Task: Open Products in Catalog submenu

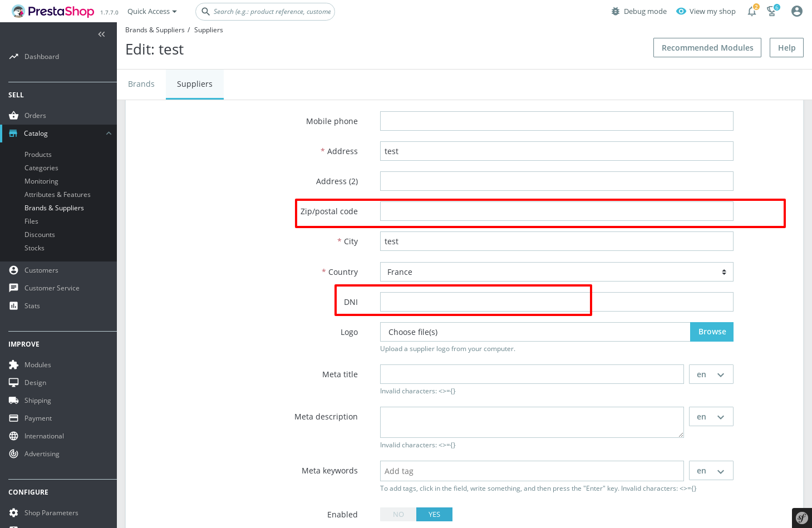Action: point(38,155)
